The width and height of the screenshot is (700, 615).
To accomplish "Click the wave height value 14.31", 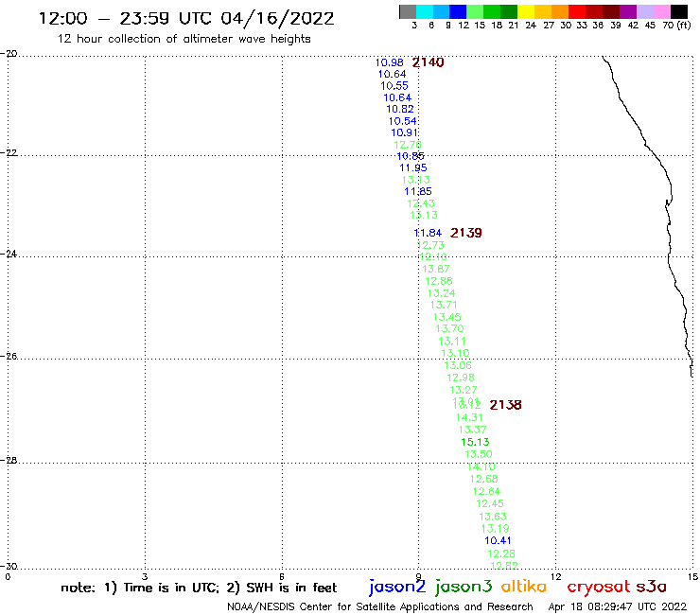I will 469,417.
